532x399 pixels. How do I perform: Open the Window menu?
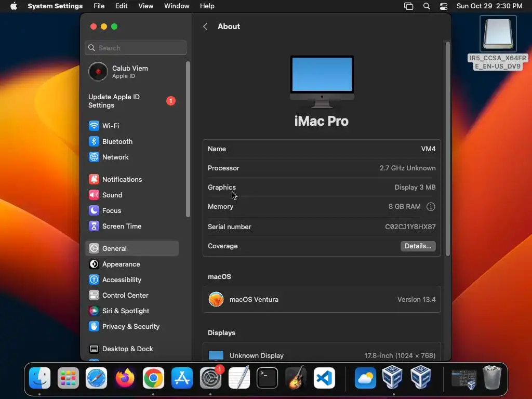click(x=177, y=6)
